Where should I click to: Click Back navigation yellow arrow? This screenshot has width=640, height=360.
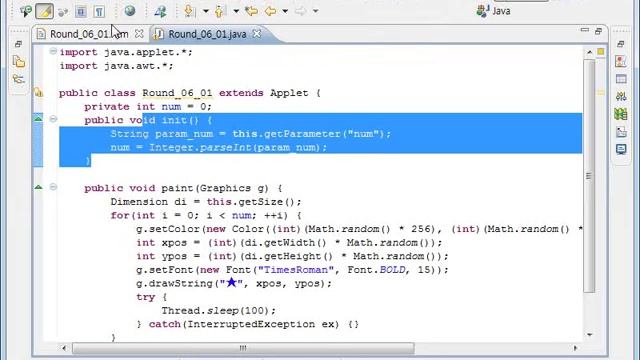[270, 11]
